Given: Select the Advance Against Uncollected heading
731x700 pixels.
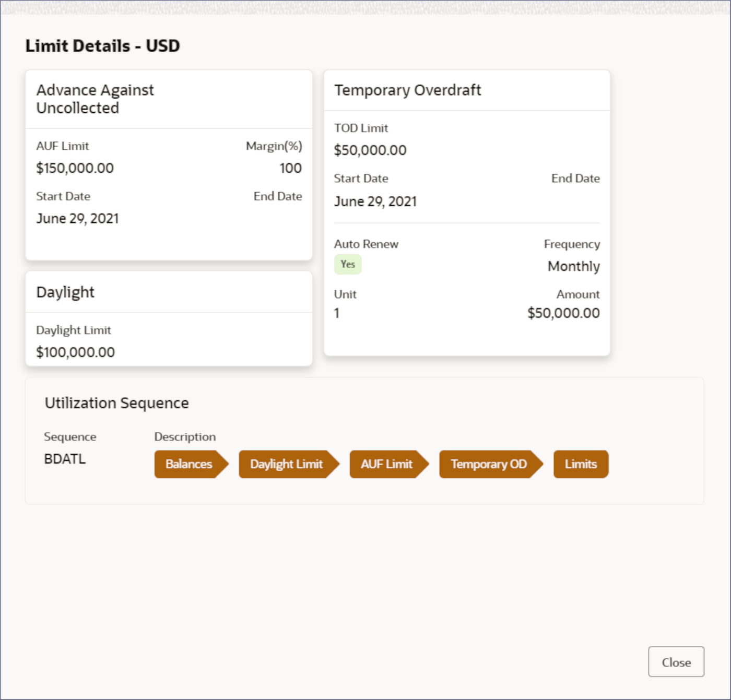Looking at the screenshot, I should point(95,99).
